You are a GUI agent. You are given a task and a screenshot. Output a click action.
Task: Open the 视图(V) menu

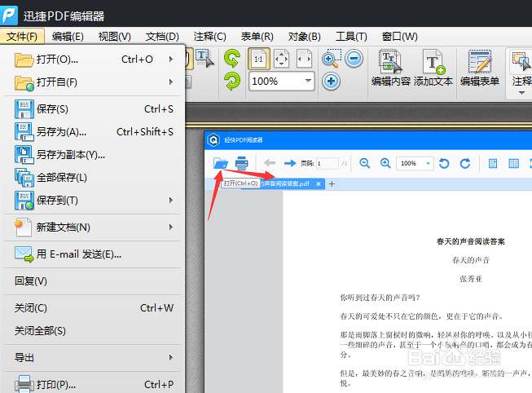click(x=115, y=37)
